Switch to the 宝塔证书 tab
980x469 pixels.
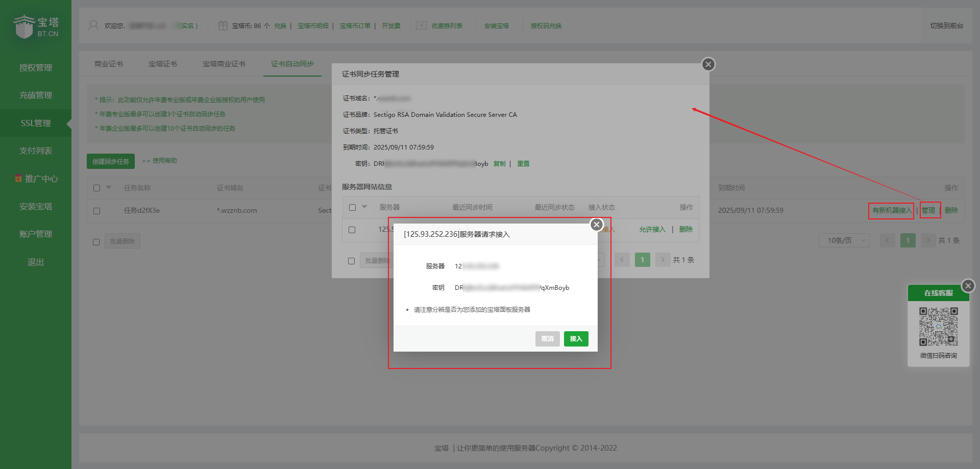(163, 64)
